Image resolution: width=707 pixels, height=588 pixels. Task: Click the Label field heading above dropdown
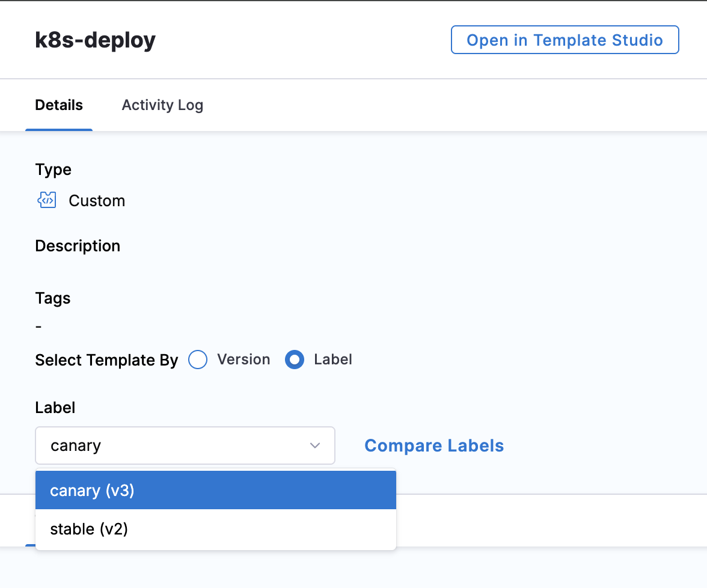(55, 408)
